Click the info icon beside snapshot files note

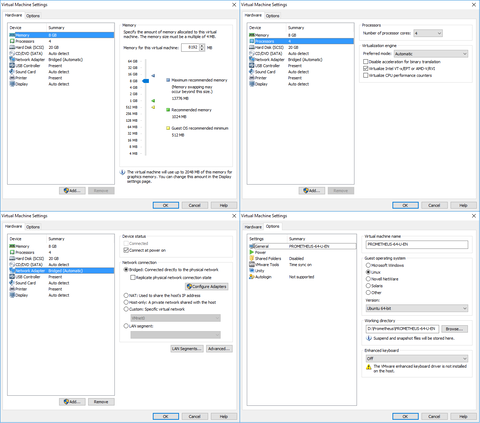pos(369,338)
